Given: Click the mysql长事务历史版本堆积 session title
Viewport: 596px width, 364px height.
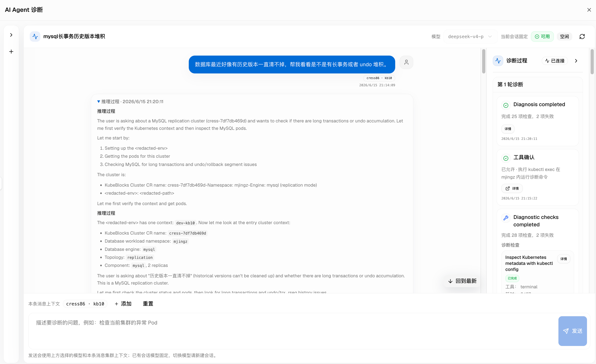Looking at the screenshot, I should 74,37.
